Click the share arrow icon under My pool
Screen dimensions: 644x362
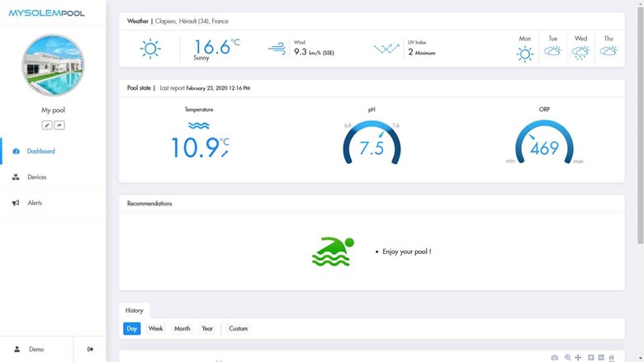coord(59,125)
